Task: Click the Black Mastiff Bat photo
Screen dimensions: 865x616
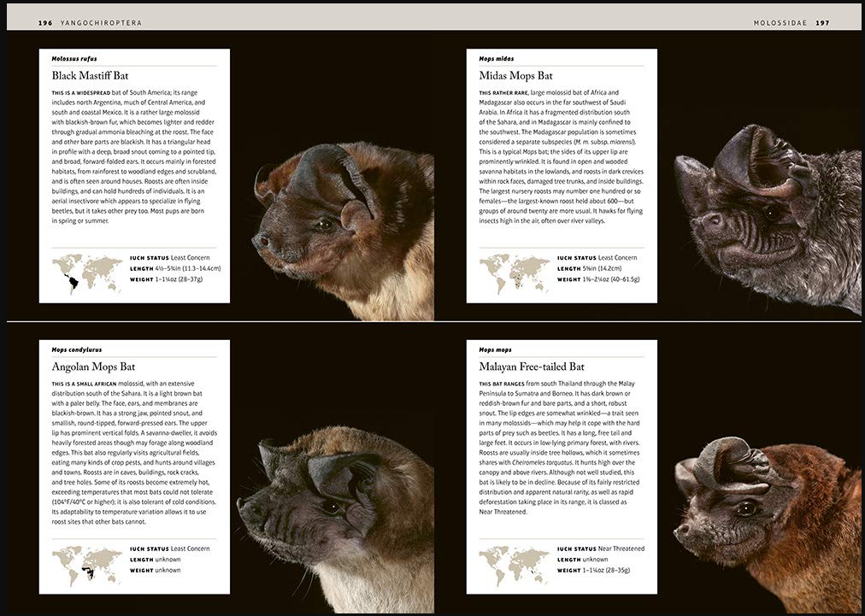Action: [342, 231]
